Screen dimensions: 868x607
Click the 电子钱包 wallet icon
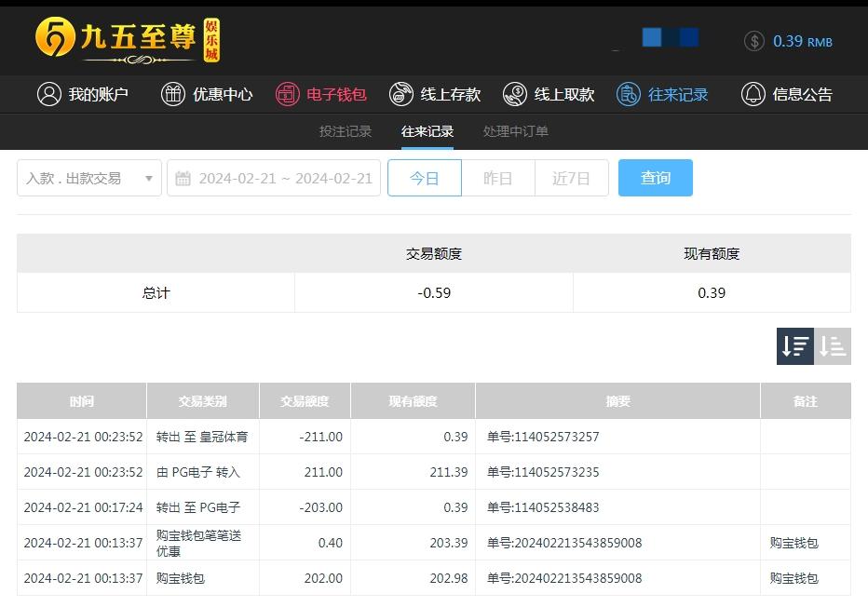[x=287, y=94]
